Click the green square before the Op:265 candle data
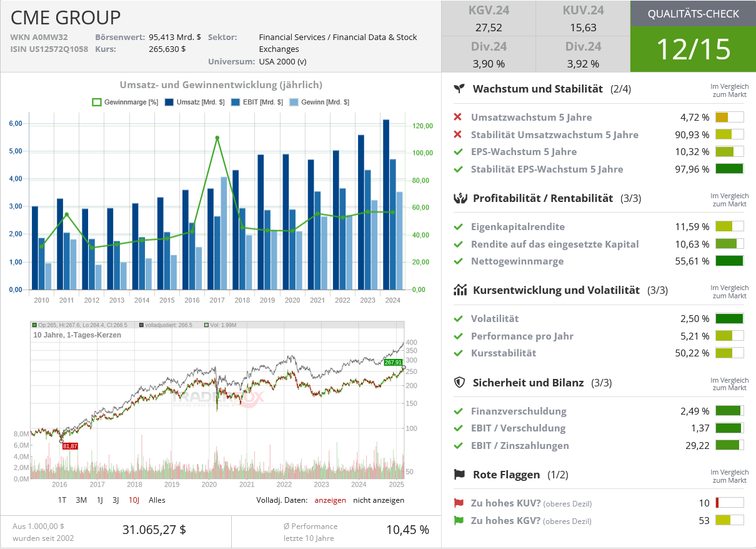This screenshot has width=756, height=549. (34, 325)
